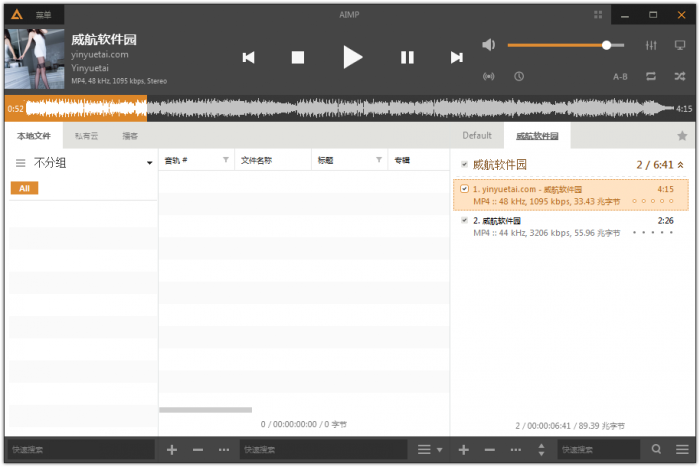Toggle the 威航软件园 group checkbox
700x467 pixels.
[x=464, y=165]
